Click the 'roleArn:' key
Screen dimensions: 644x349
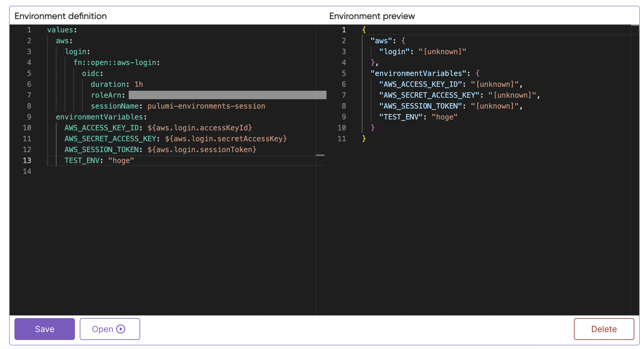108,95
